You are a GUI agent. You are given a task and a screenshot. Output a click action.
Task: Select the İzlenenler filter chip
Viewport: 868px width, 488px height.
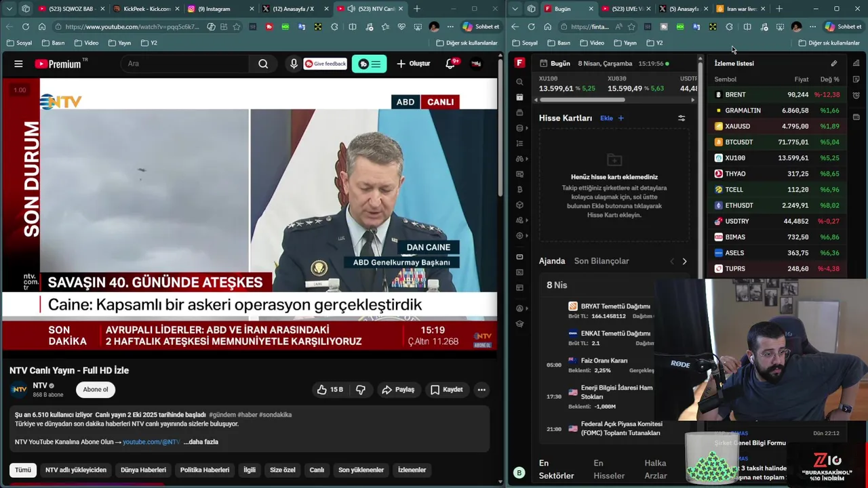click(412, 470)
